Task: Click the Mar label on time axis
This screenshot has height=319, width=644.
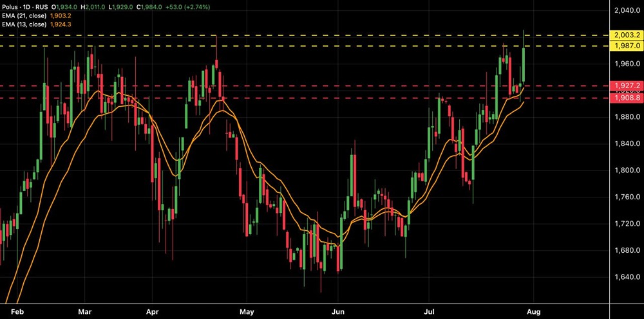Action: (x=84, y=312)
